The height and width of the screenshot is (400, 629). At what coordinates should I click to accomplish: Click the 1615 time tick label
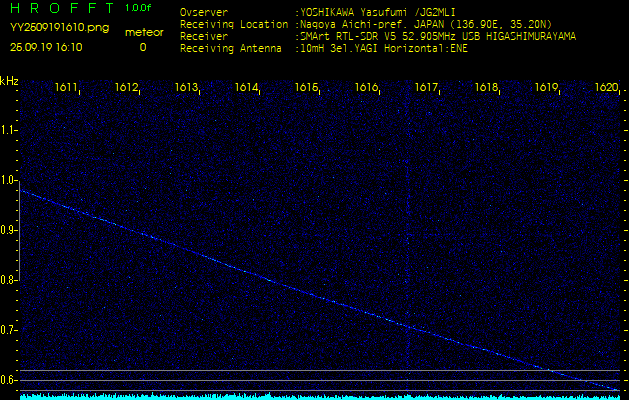307,88
